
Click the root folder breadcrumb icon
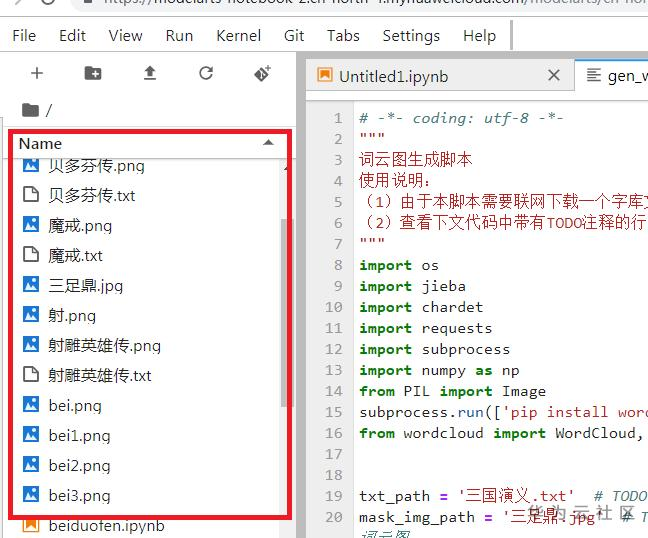[x=30, y=110]
